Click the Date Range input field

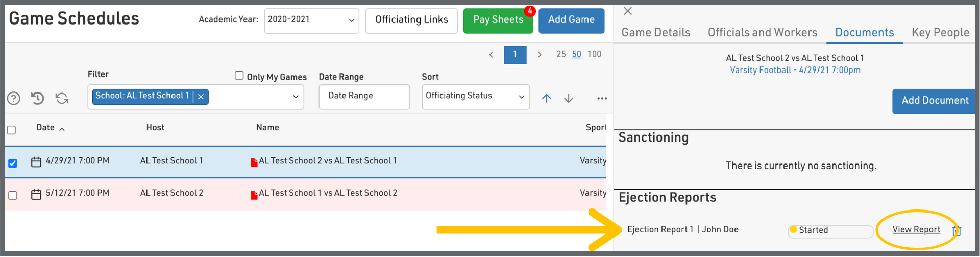364,96
